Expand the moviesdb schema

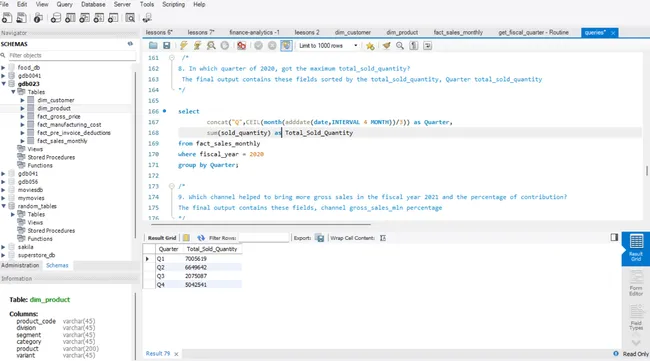[x=3, y=190]
